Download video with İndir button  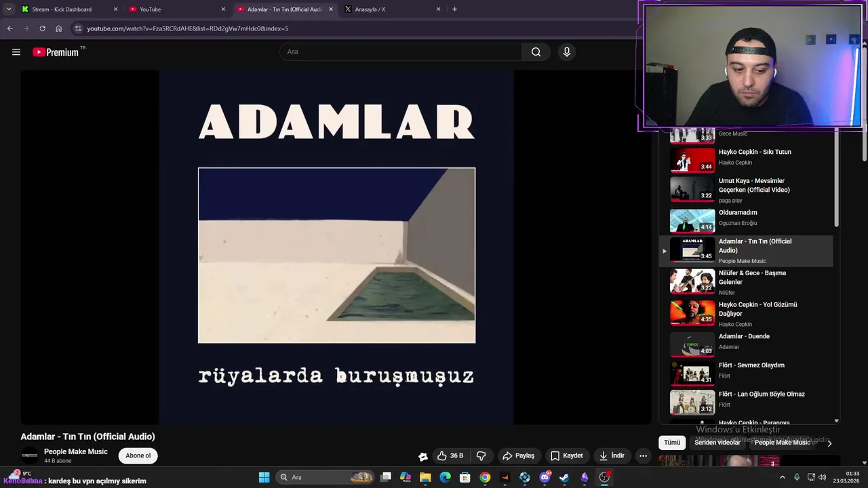click(611, 455)
